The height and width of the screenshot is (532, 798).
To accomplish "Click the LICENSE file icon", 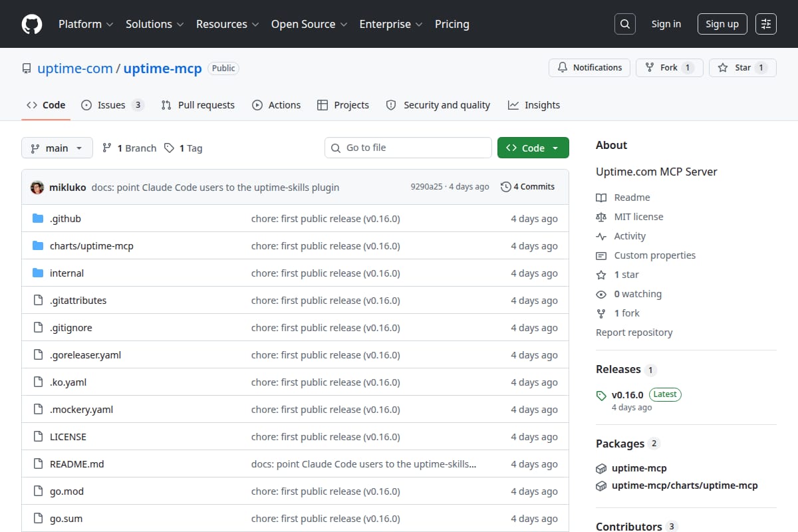I will coord(38,437).
